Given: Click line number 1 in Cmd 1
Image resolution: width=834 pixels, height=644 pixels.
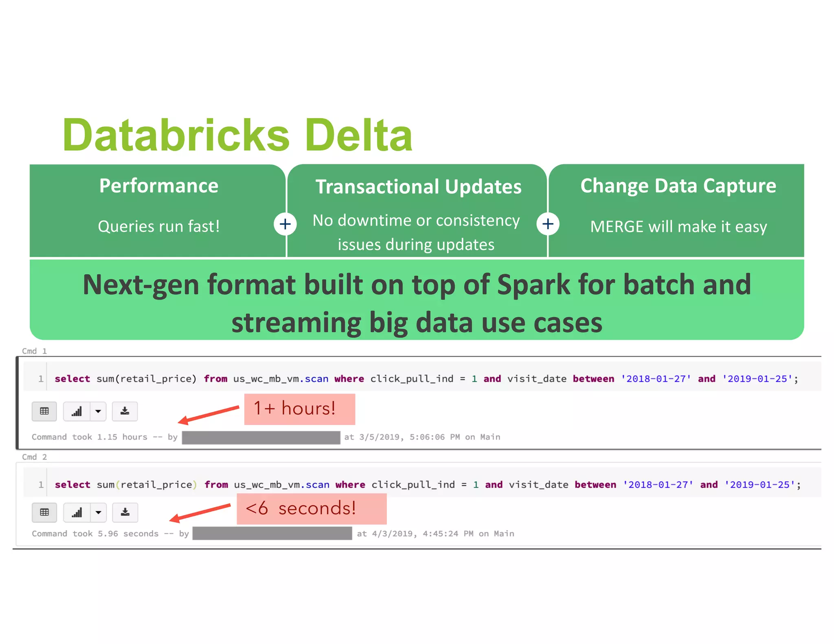Looking at the screenshot, I should (x=41, y=379).
